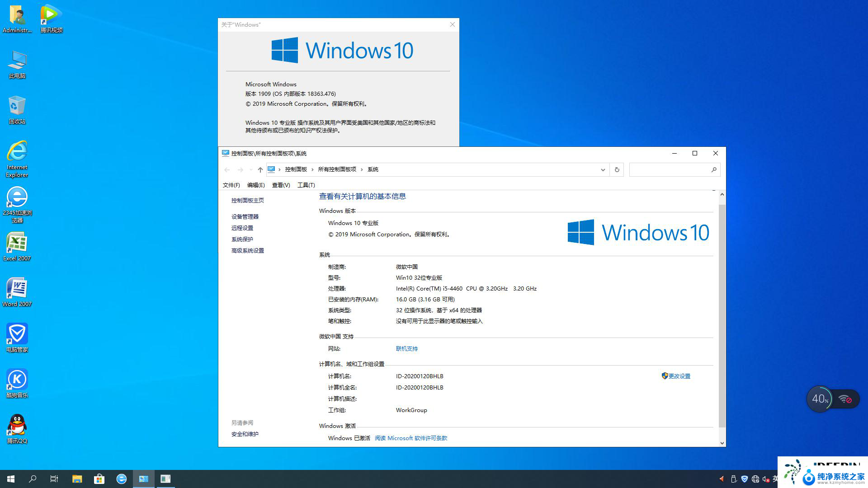The width and height of the screenshot is (868, 488).
Task: Click the 控制面板 breadcrumb item
Action: pyautogui.click(x=296, y=169)
